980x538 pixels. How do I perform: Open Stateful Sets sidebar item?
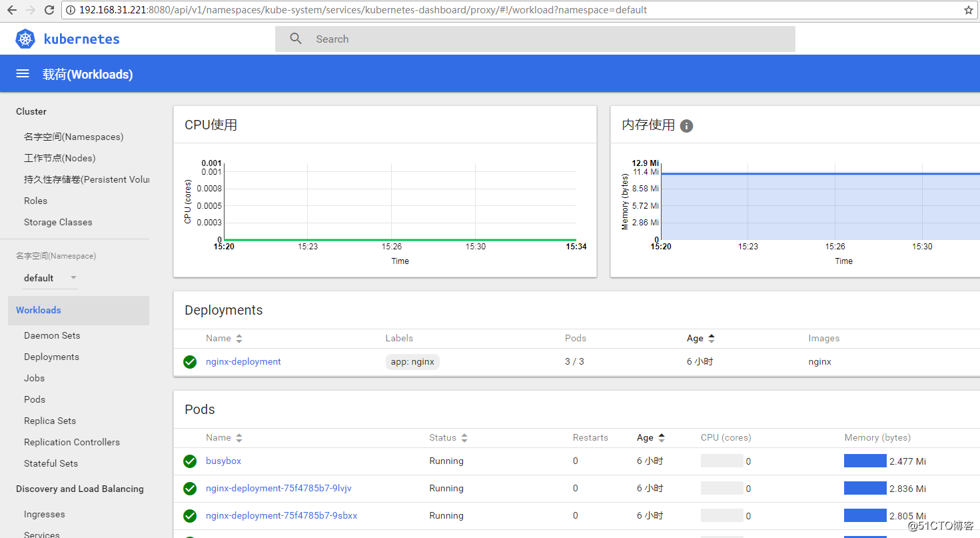pyautogui.click(x=51, y=463)
